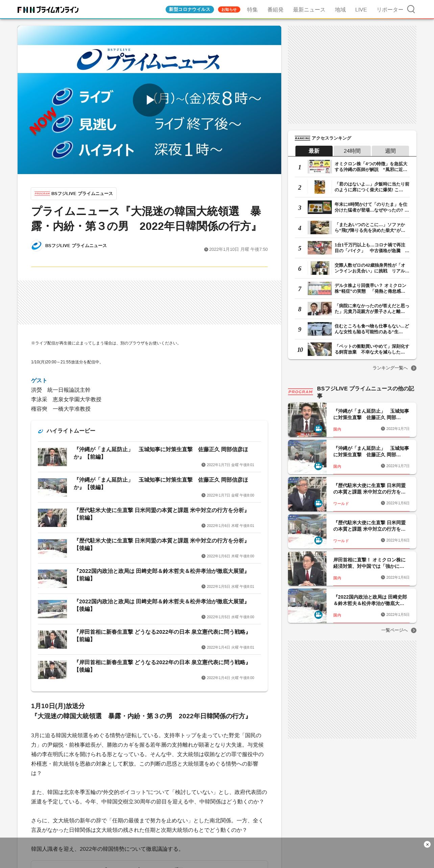Open the 番組発 menu item
The image size is (434, 868).
pos(275,10)
